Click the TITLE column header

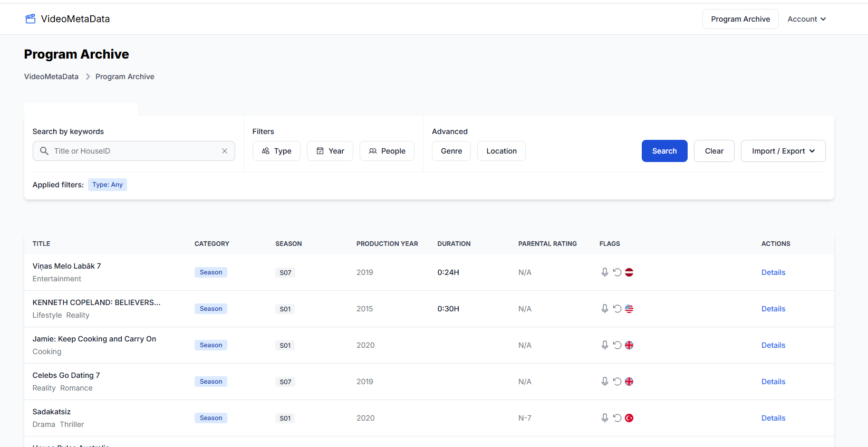(41, 244)
